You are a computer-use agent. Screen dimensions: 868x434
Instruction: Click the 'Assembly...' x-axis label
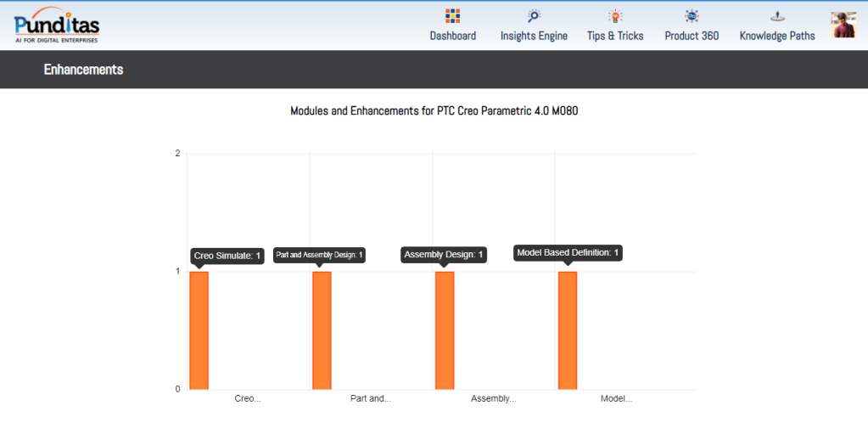click(493, 398)
